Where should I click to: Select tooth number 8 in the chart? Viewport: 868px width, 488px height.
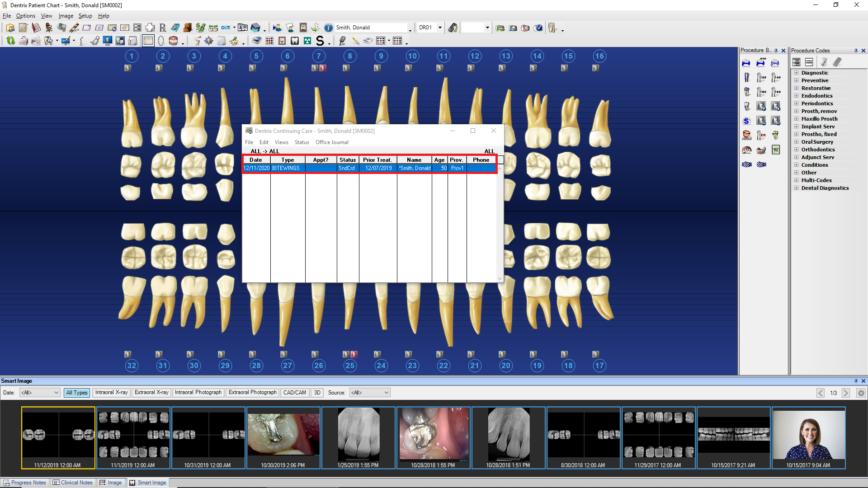(350, 56)
